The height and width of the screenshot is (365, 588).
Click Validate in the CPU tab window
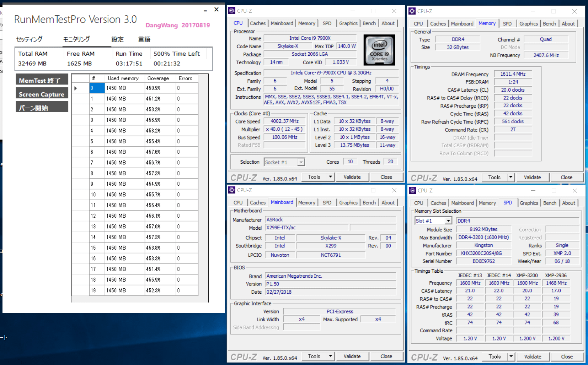[352, 177]
